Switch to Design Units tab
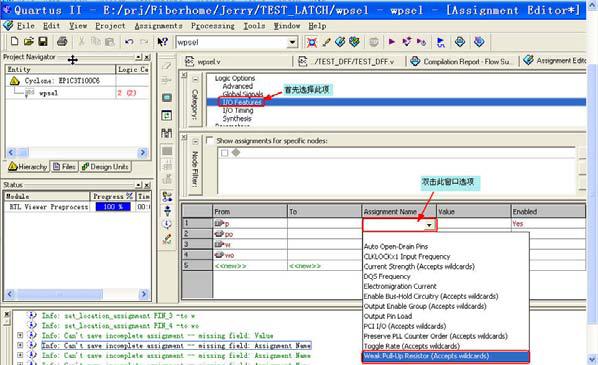 [105, 167]
